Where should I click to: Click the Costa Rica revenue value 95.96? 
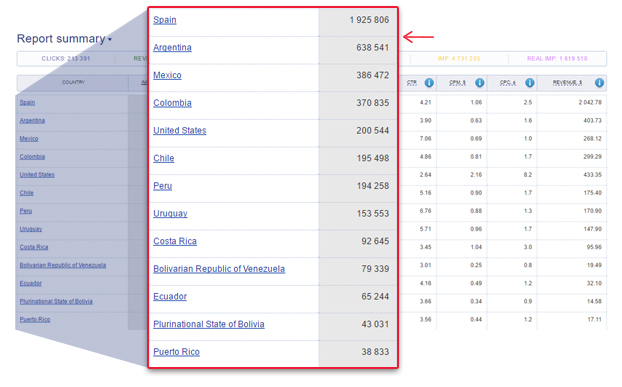click(594, 247)
